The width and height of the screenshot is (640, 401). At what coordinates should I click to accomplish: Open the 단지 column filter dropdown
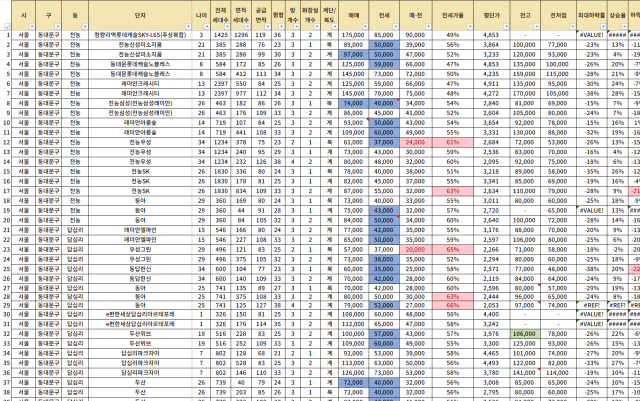coord(188,27)
